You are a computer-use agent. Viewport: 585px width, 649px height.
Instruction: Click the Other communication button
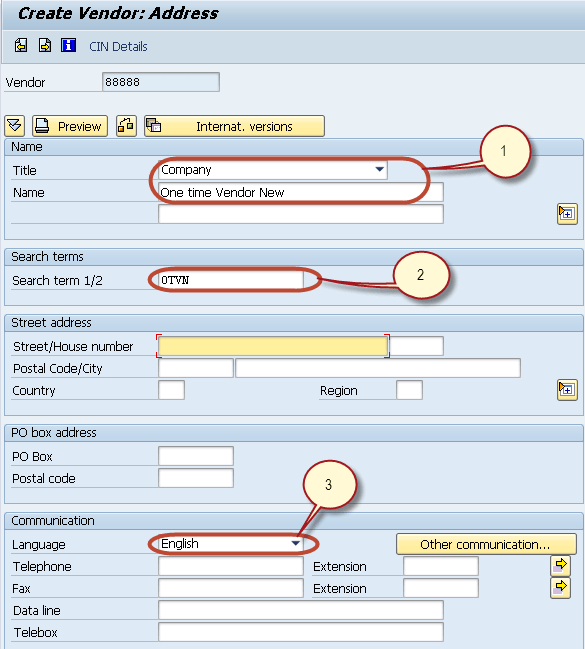(x=486, y=544)
